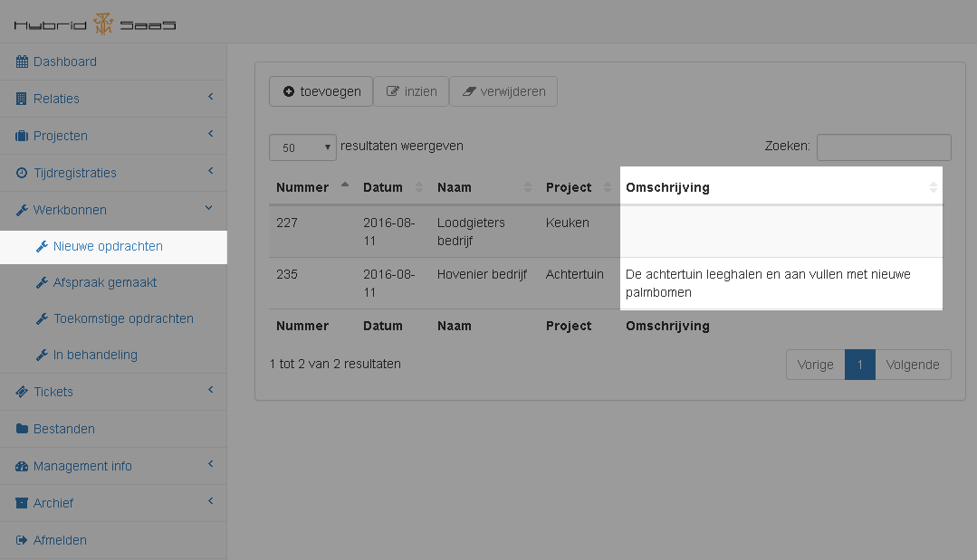977x560 pixels.
Task: Open the results-per-page dropdown showing 50
Action: pyautogui.click(x=302, y=147)
